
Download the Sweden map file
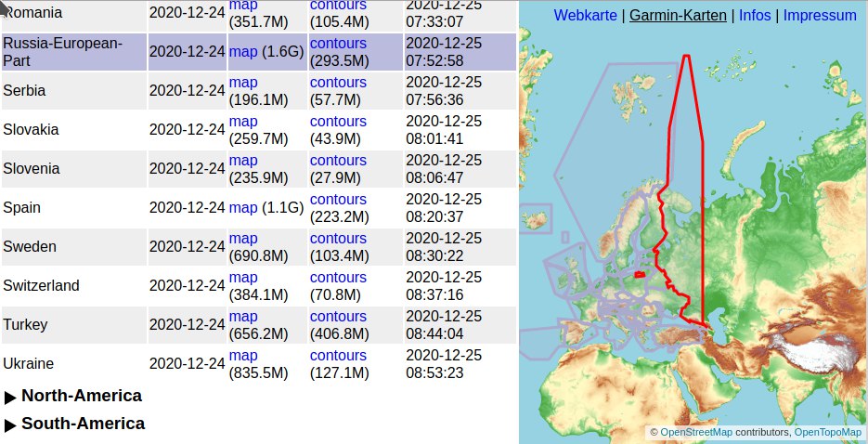(243, 239)
